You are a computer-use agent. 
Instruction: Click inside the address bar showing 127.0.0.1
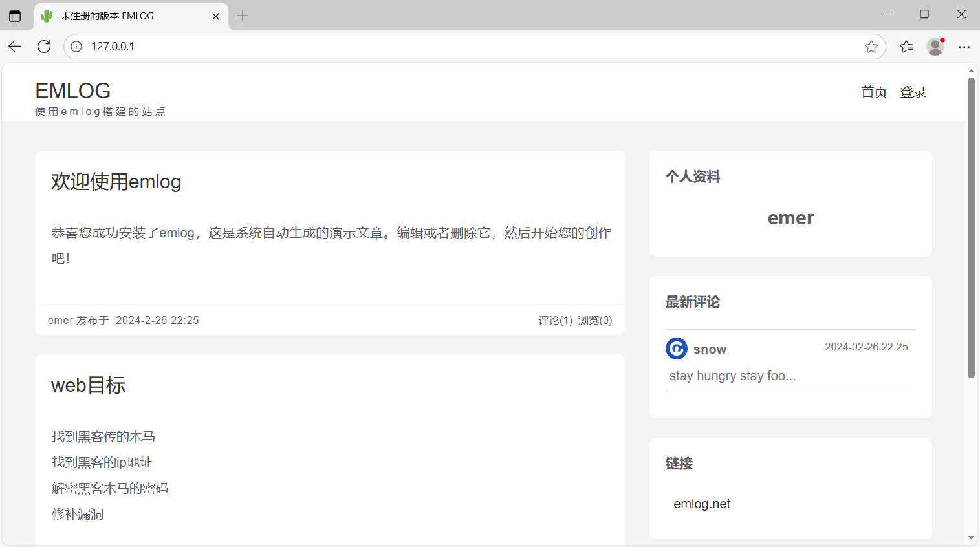[388, 46]
